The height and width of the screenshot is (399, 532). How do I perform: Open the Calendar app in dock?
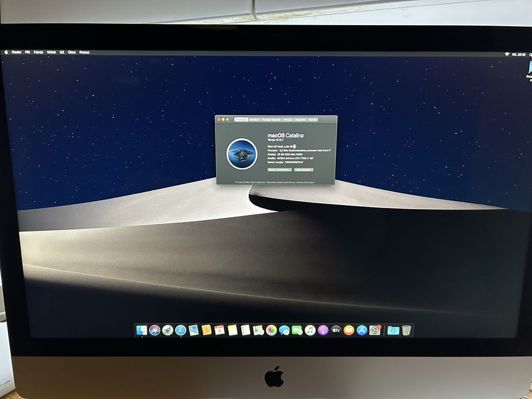point(220,330)
